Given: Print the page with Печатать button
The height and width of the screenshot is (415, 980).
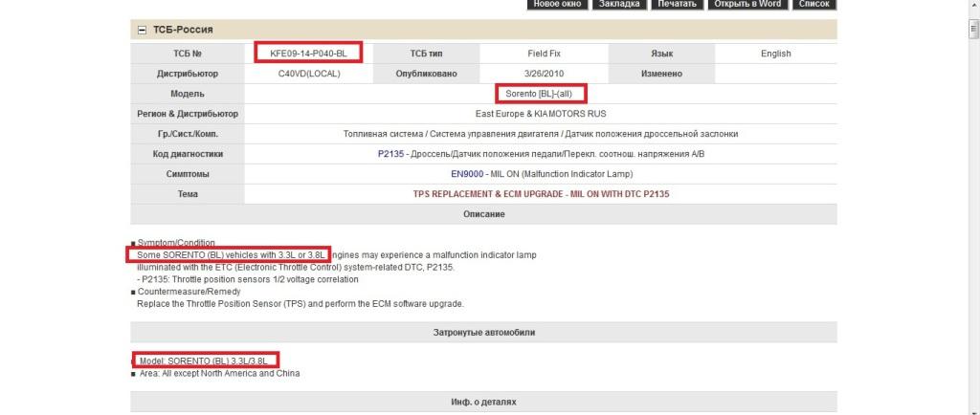Looking at the screenshot, I should (677, 4).
